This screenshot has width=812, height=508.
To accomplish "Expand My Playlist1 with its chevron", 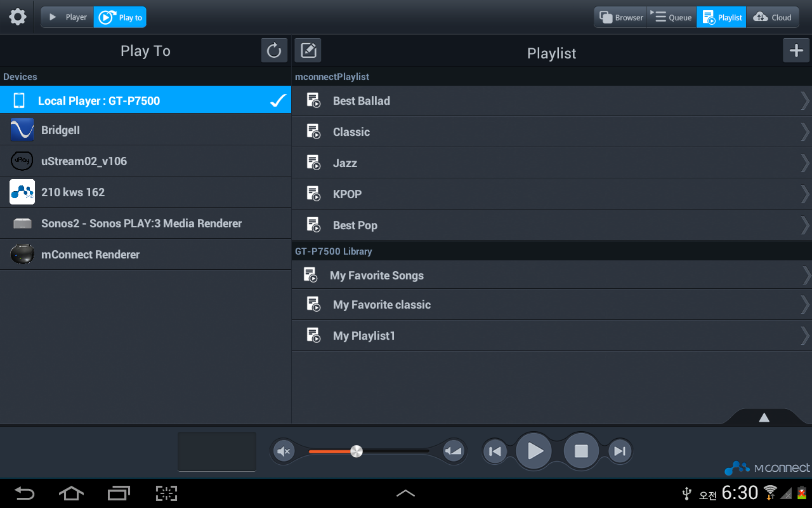I will coord(805,335).
